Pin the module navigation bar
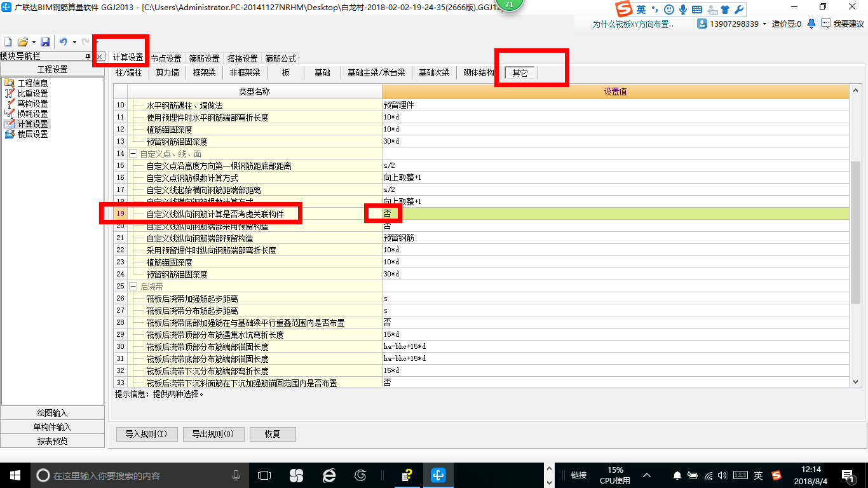The width and height of the screenshot is (868, 488). pos(88,57)
